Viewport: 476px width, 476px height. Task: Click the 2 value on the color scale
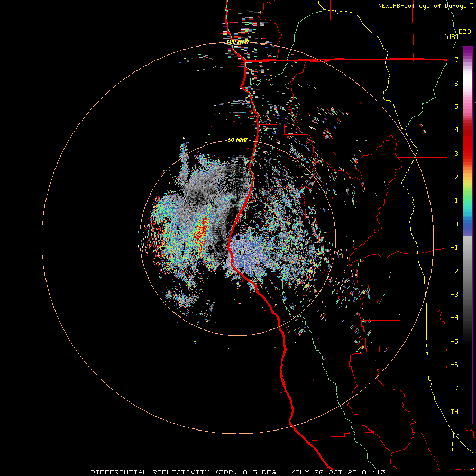[x=456, y=177]
